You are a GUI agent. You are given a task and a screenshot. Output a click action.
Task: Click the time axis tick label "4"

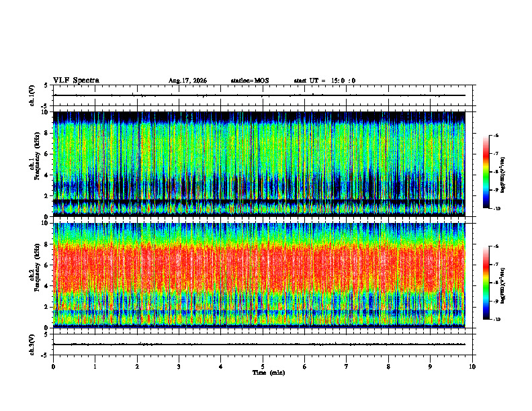tap(221, 367)
